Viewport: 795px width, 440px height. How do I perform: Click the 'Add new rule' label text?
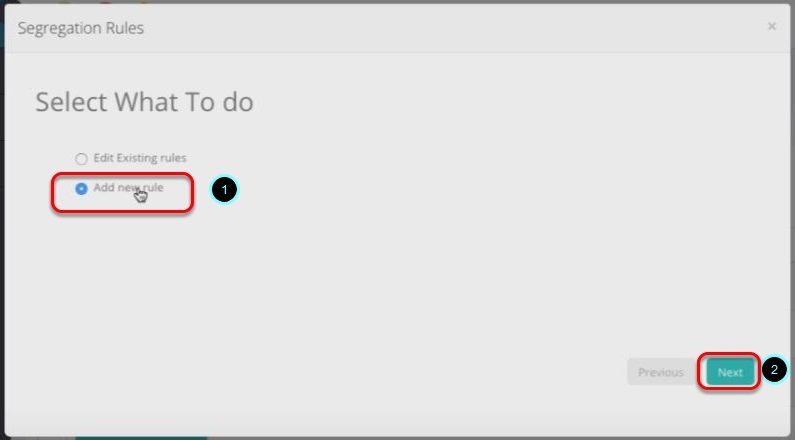128,188
